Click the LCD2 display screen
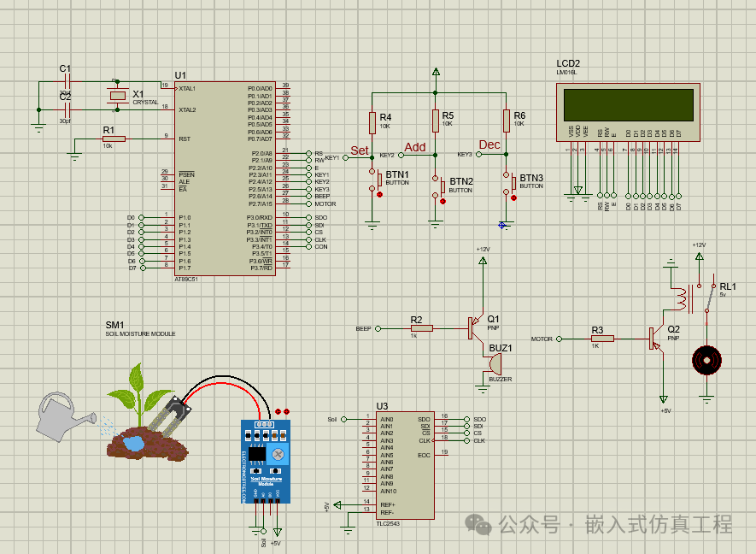 tap(626, 104)
